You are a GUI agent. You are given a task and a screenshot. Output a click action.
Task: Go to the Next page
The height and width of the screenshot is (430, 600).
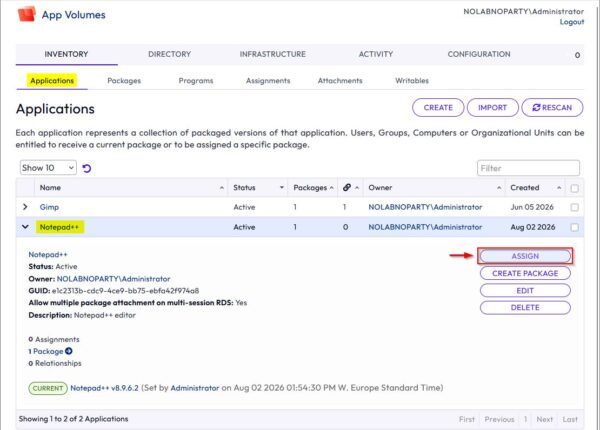[x=544, y=419]
